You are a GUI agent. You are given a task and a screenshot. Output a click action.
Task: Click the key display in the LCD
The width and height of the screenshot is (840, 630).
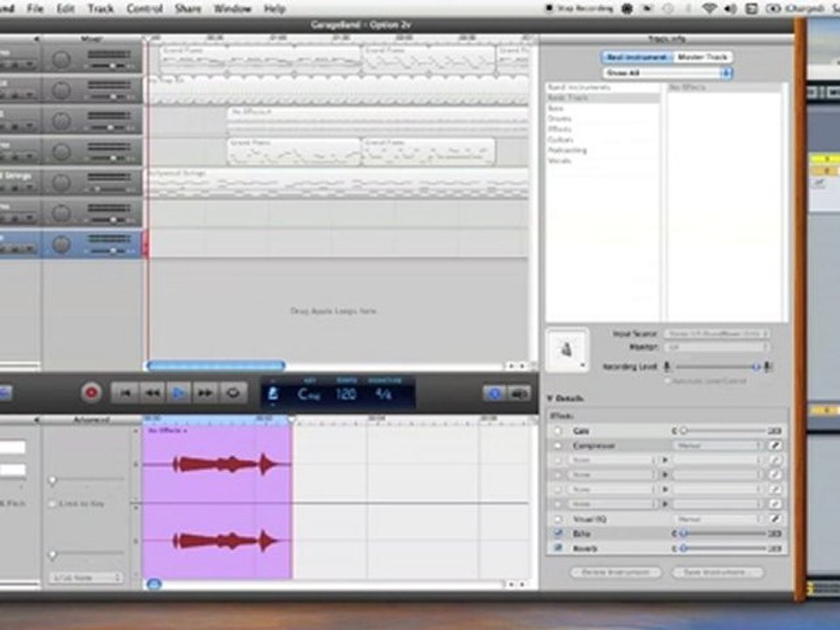309,395
